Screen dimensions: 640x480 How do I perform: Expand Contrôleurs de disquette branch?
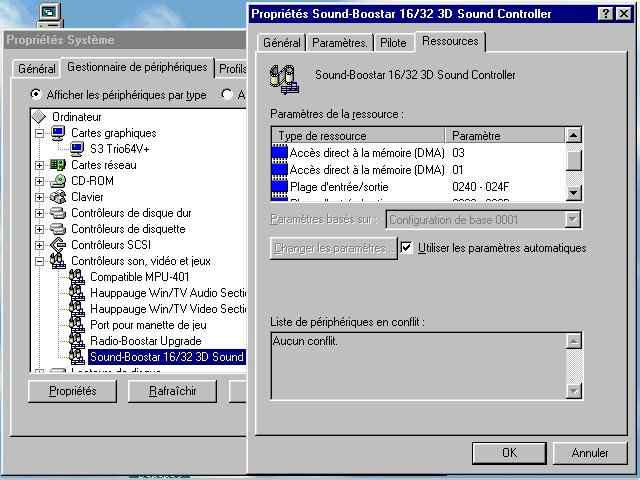click(39, 229)
